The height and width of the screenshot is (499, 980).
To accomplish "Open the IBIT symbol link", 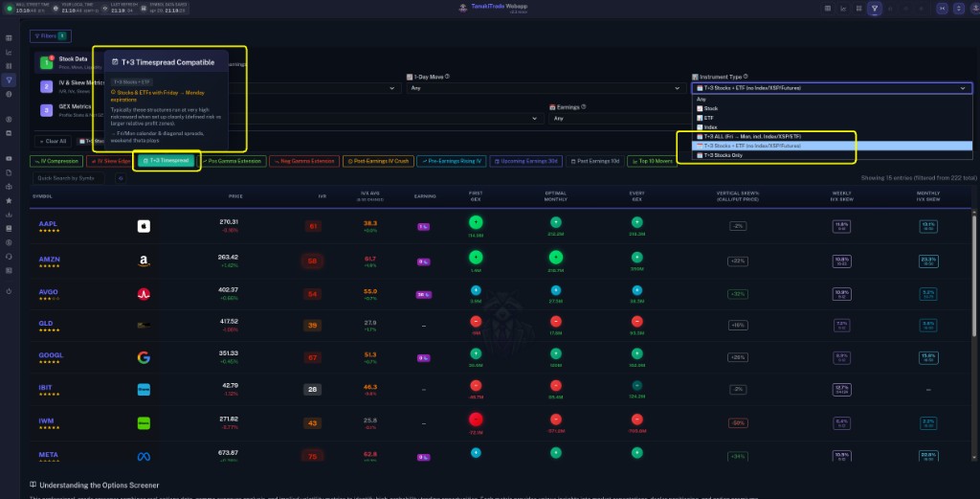I will point(45,388).
